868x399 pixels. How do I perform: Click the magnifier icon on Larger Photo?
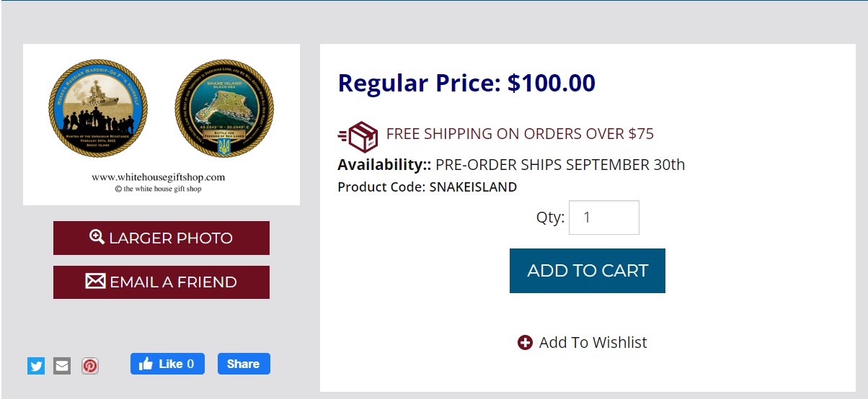[x=97, y=237]
